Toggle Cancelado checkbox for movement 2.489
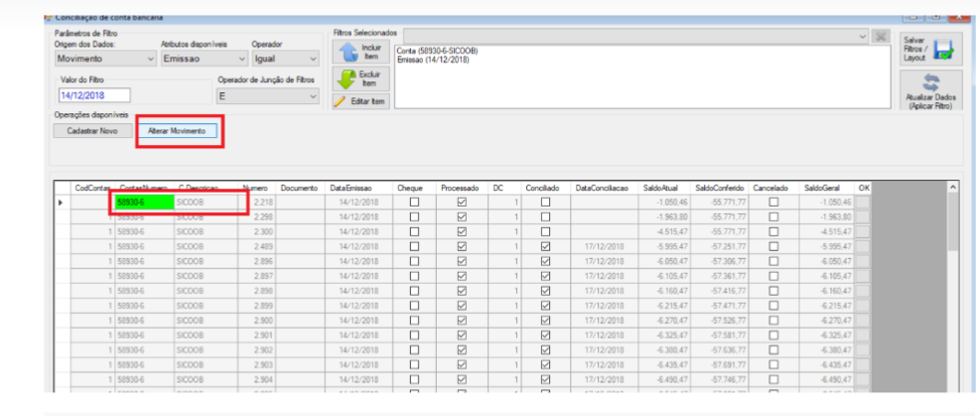 click(x=773, y=247)
